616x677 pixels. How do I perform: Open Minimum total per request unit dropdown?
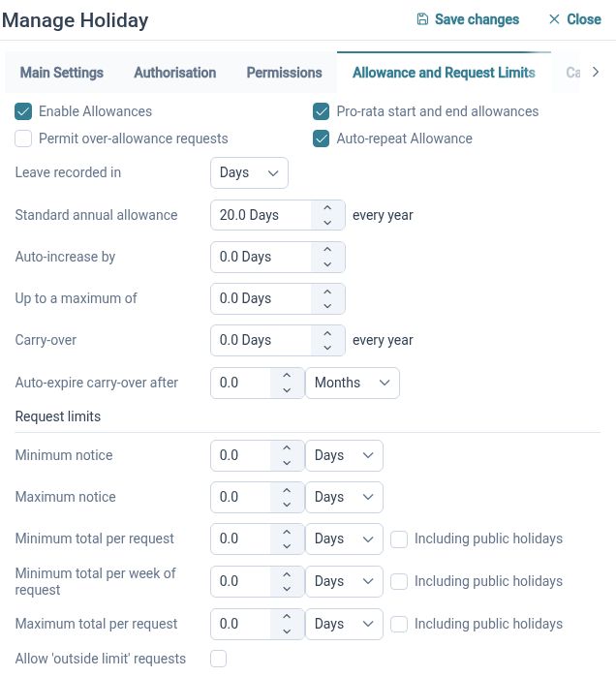click(x=344, y=539)
